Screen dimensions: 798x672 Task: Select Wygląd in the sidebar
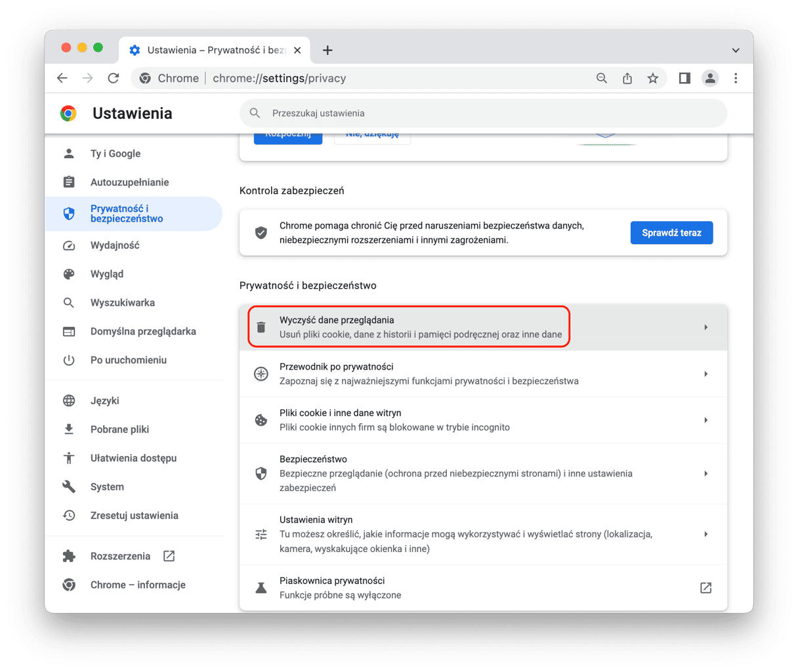(x=107, y=274)
